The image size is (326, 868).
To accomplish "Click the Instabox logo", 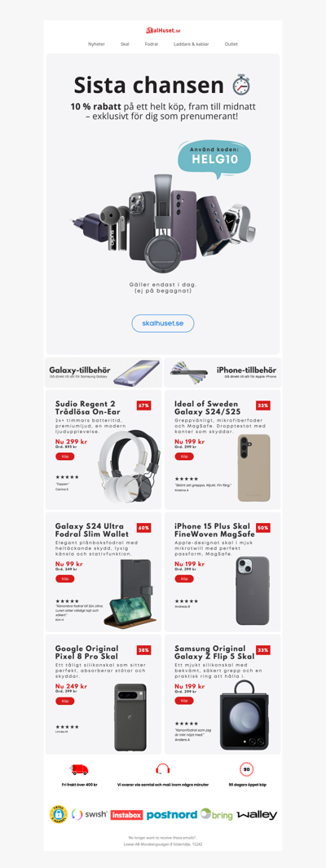I will pos(127,815).
